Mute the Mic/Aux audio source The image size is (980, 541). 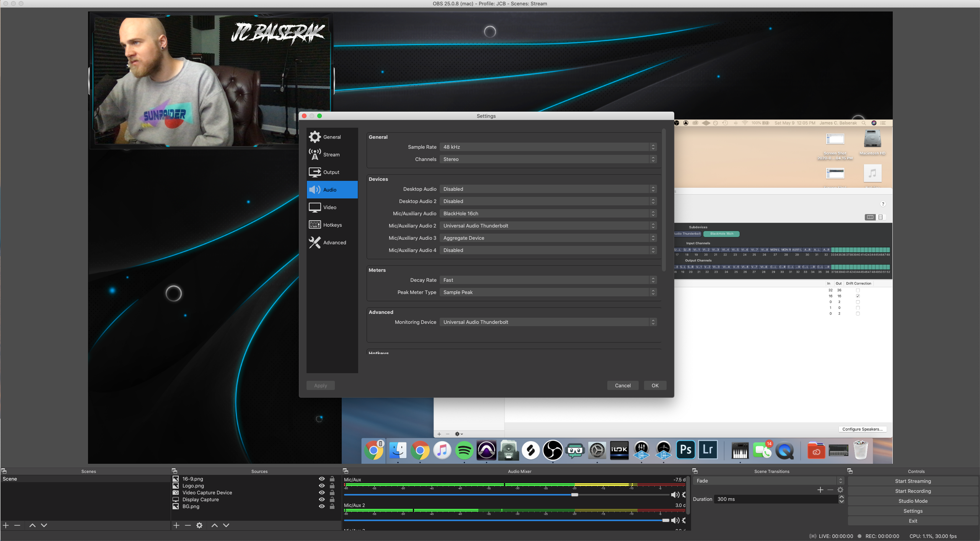coord(674,494)
